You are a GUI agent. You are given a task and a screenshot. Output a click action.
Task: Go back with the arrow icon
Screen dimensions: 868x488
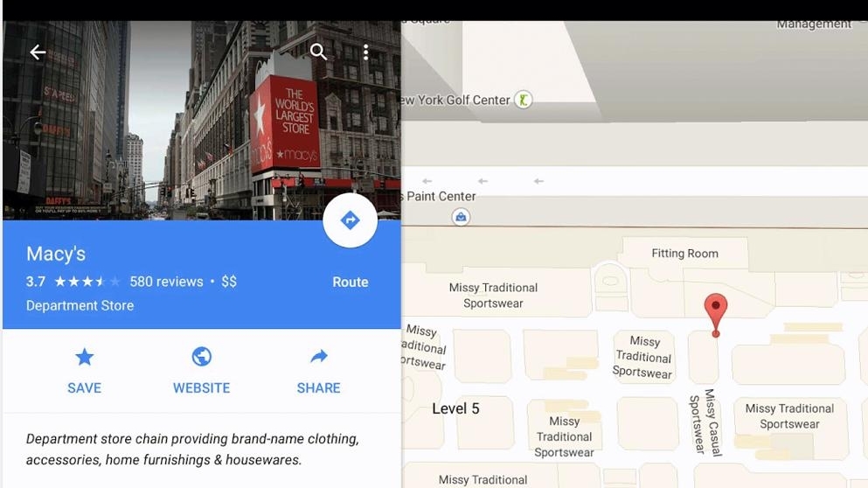point(38,52)
